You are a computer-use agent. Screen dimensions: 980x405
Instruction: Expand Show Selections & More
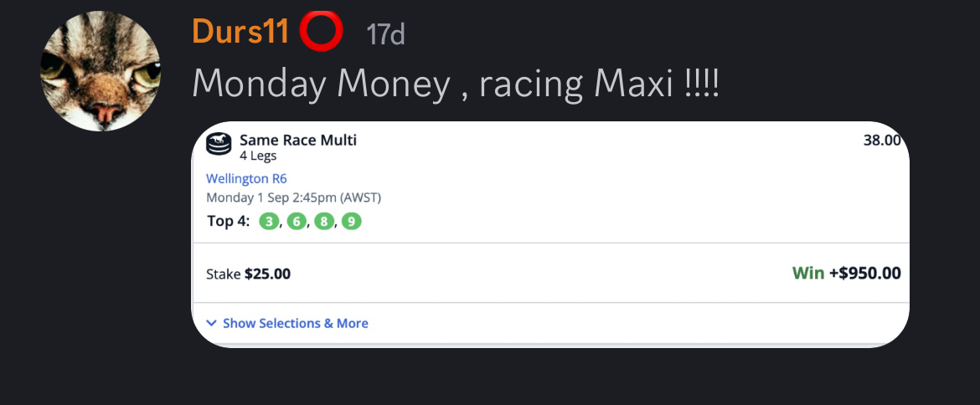click(x=295, y=323)
